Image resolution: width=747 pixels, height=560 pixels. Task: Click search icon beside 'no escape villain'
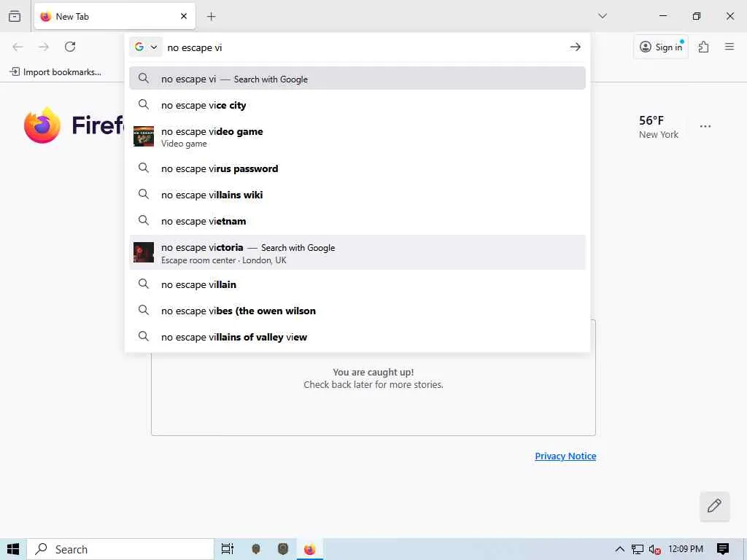tap(144, 284)
